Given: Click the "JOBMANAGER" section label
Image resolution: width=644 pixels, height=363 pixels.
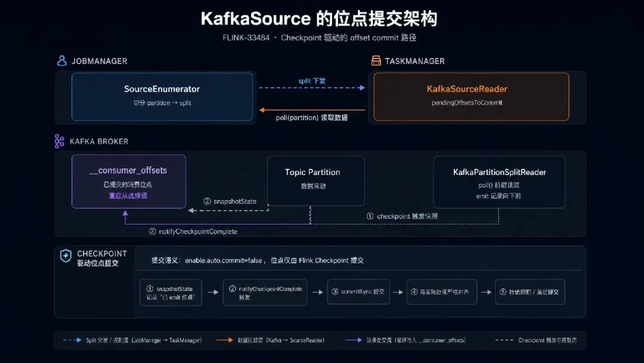Looking at the screenshot, I should [100, 61].
